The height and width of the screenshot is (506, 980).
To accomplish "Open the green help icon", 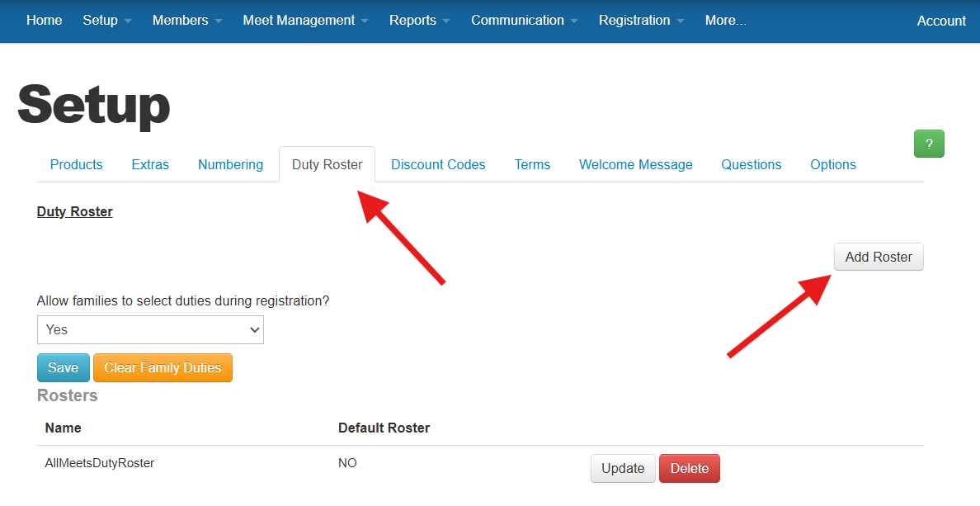I will (929, 143).
